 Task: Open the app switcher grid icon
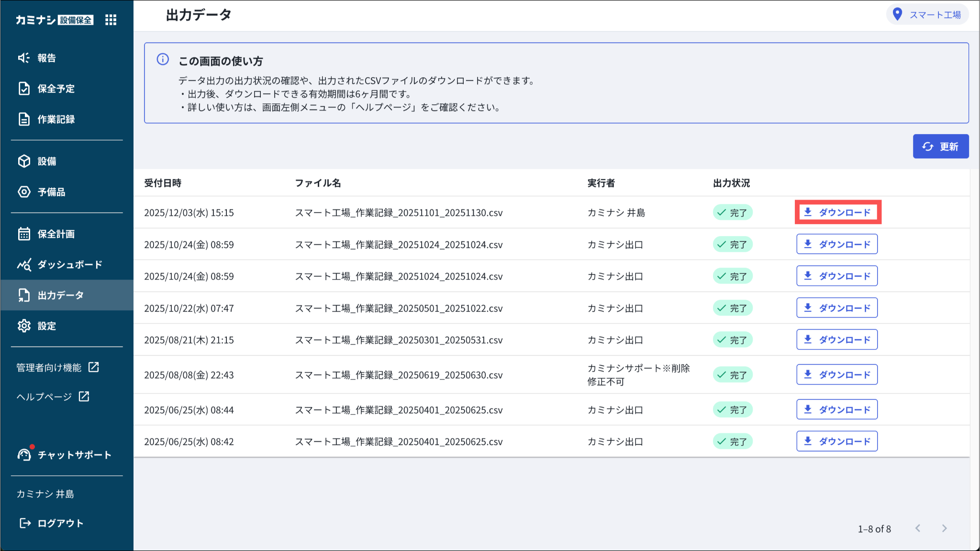point(111,20)
